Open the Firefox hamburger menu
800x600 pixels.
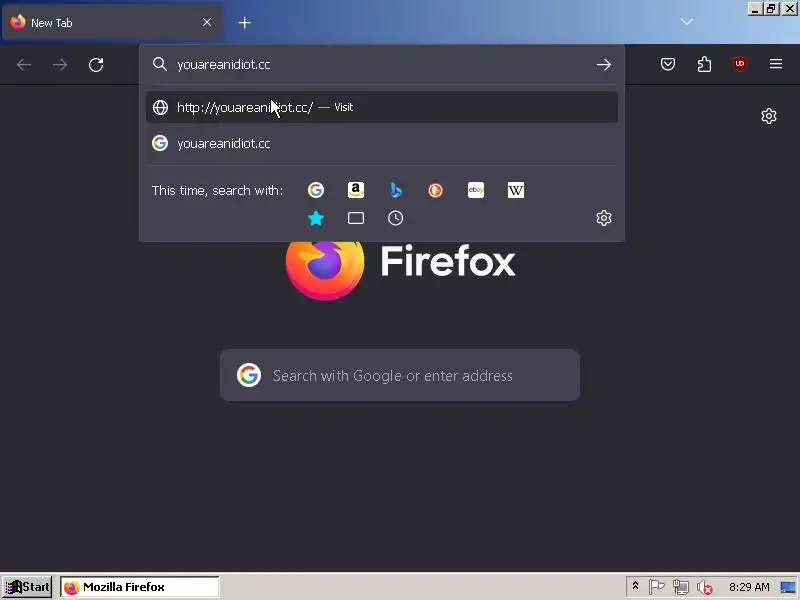point(776,64)
